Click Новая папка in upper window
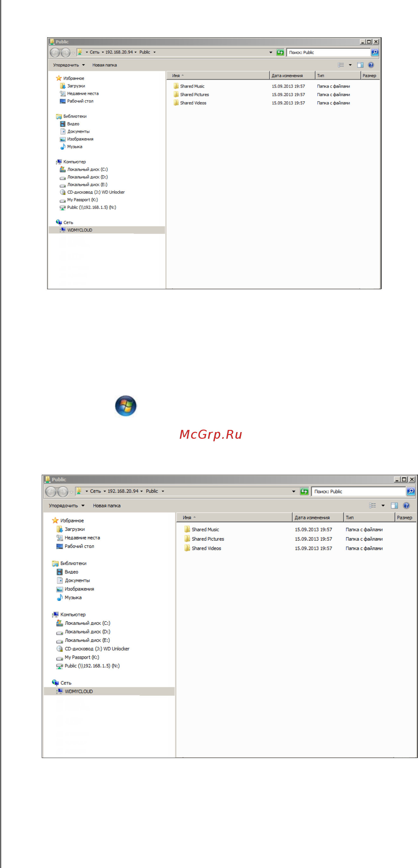418x868 pixels. coord(105,65)
